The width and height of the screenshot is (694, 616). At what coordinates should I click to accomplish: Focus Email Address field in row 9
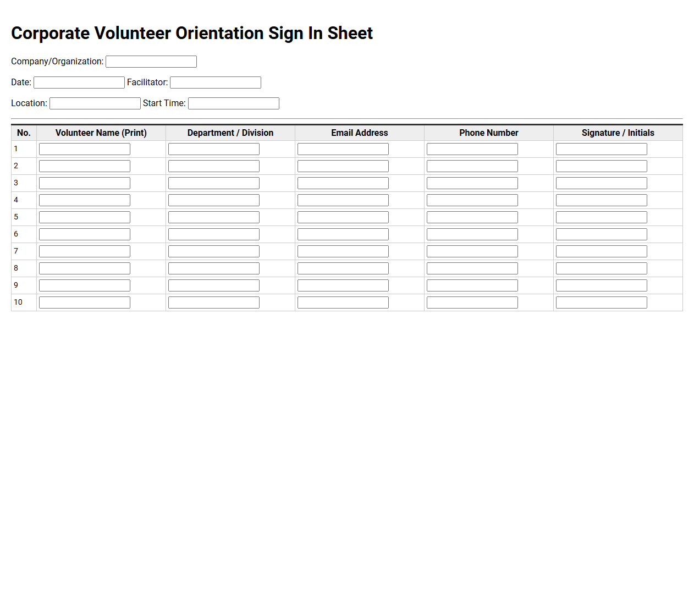[x=343, y=285]
